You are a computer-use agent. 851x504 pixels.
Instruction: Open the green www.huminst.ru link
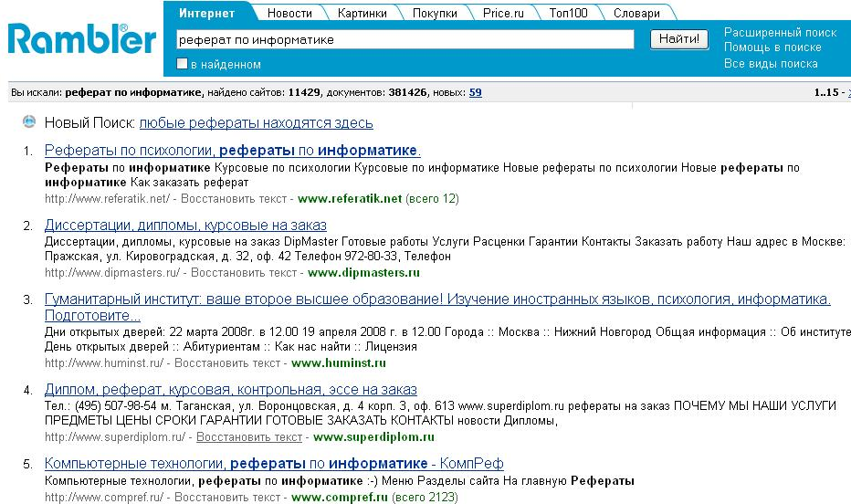pyautogui.click(x=339, y=363)
